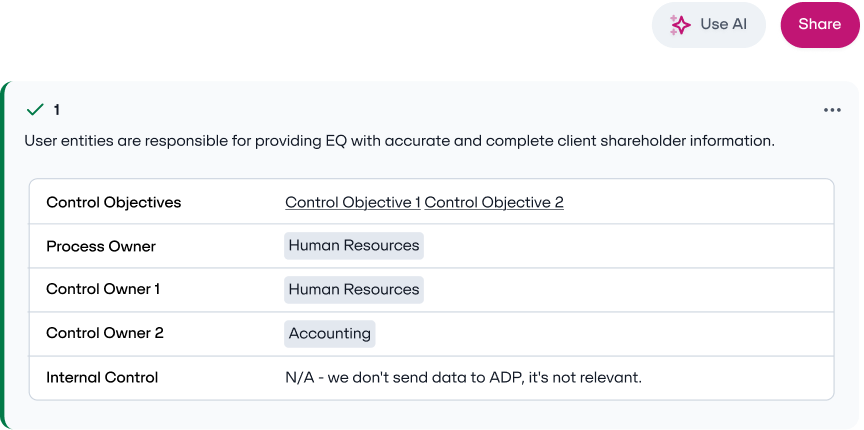This screenshot has height=430, width=864.
Task: Click the item number 1 label
Action: 57,110
